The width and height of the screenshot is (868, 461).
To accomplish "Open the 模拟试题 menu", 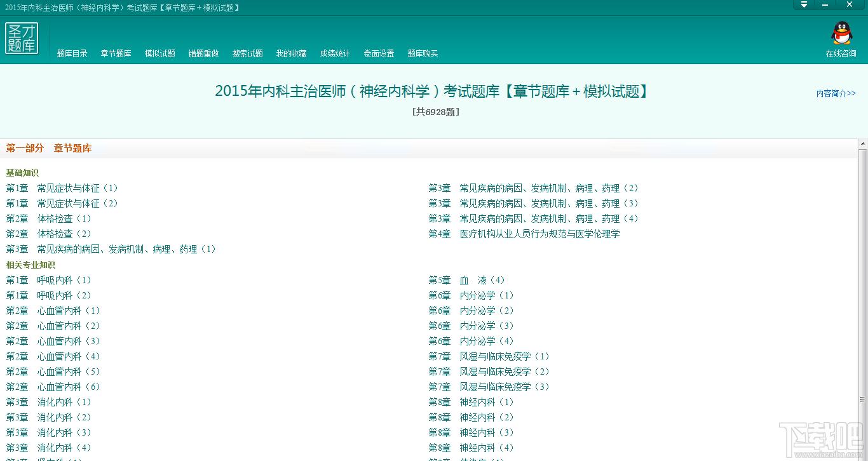I will (160, 53).
